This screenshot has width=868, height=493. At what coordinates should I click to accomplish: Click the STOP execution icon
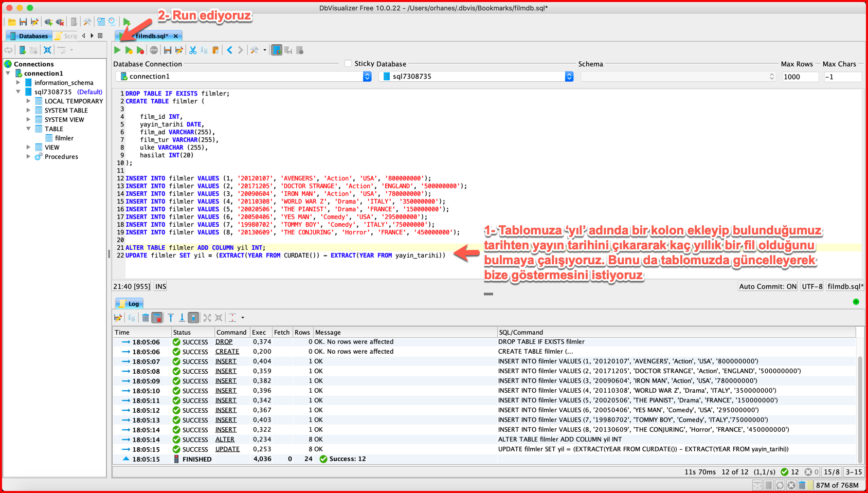point(154,50)
